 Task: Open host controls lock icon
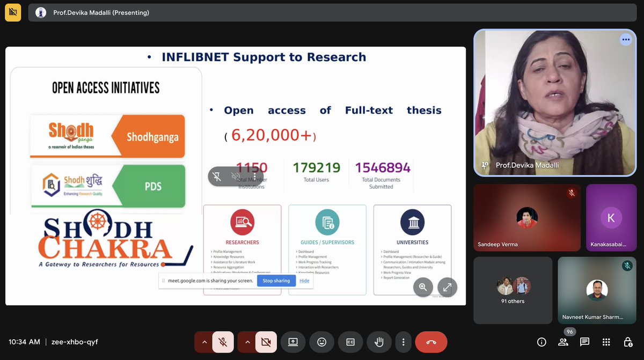click(627, 342)
